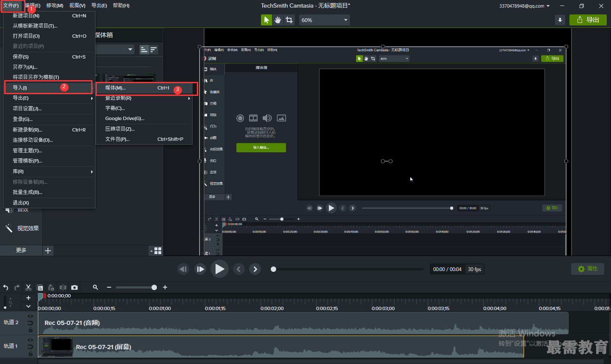The image size is (611, 364).
Task: Click the green 导出 export button
Action: pos(588,20)
